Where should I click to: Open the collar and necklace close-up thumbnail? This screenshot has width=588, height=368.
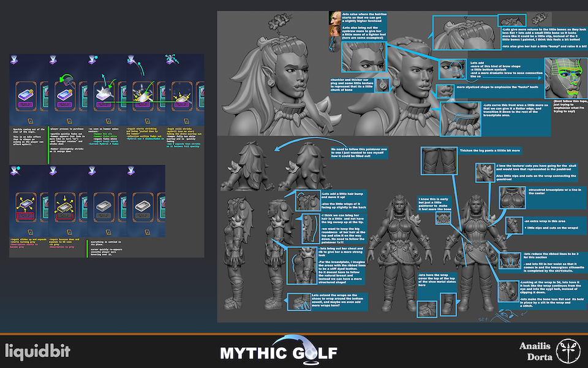coord(461,119)
